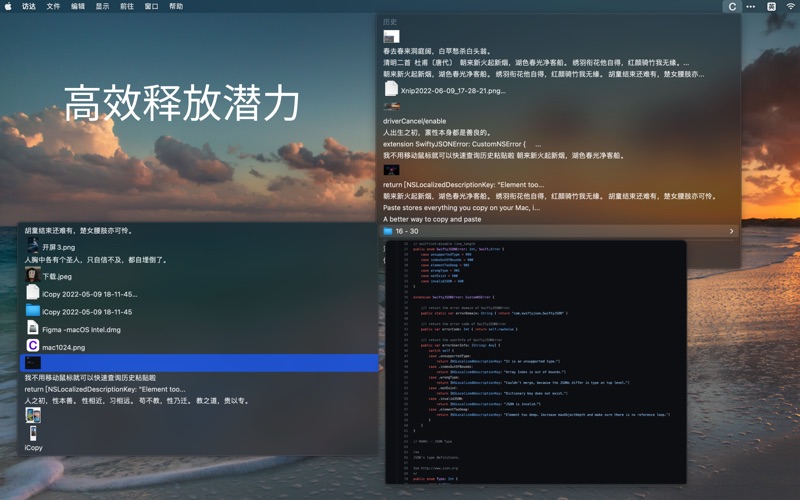Select the dark thumbnail above return [NSLocalizedDescriptionKey
800x500 pixels.
click(391, 170)
